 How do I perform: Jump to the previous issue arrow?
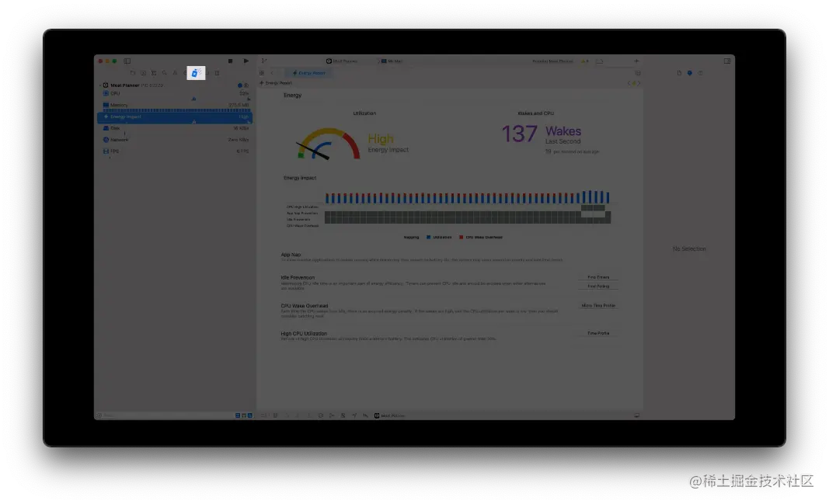point(629,83)
